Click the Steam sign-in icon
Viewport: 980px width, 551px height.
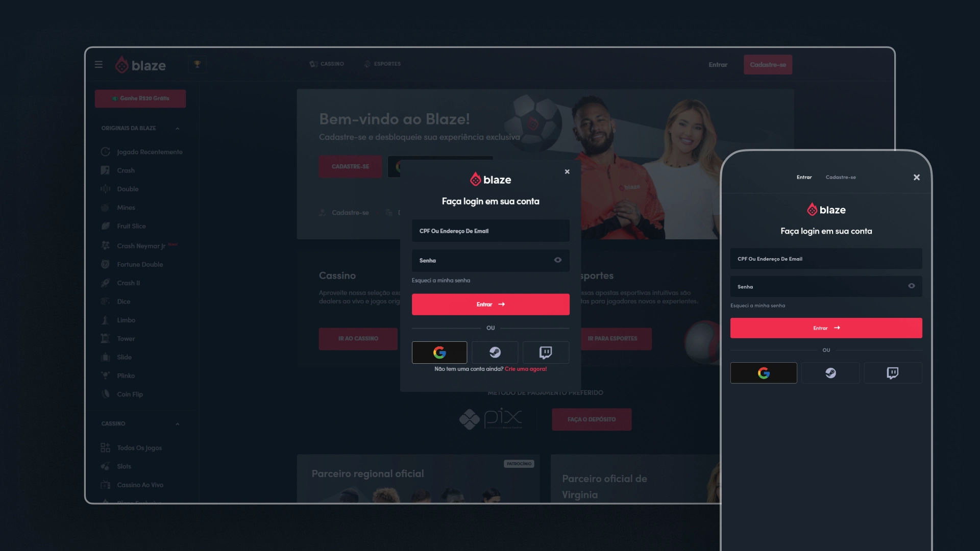pyautogui.click(x=495, y=352)
